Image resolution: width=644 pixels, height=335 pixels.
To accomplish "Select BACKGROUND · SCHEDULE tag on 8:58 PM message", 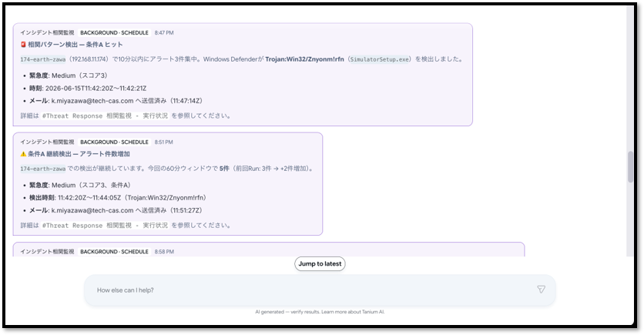I will point(114,252).
